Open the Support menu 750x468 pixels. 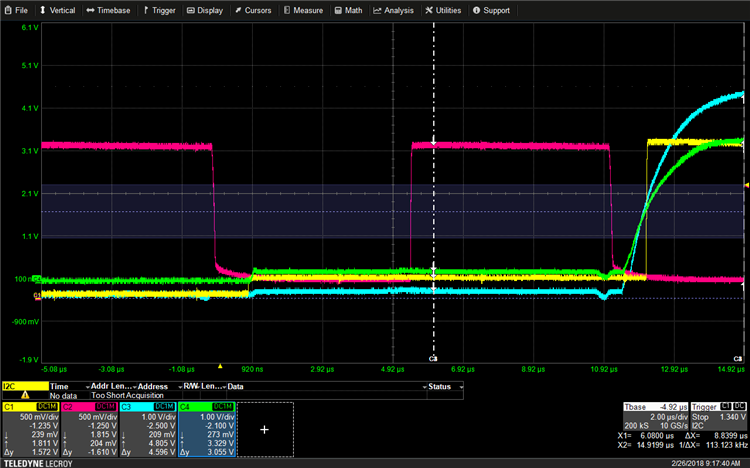[491, 10]
